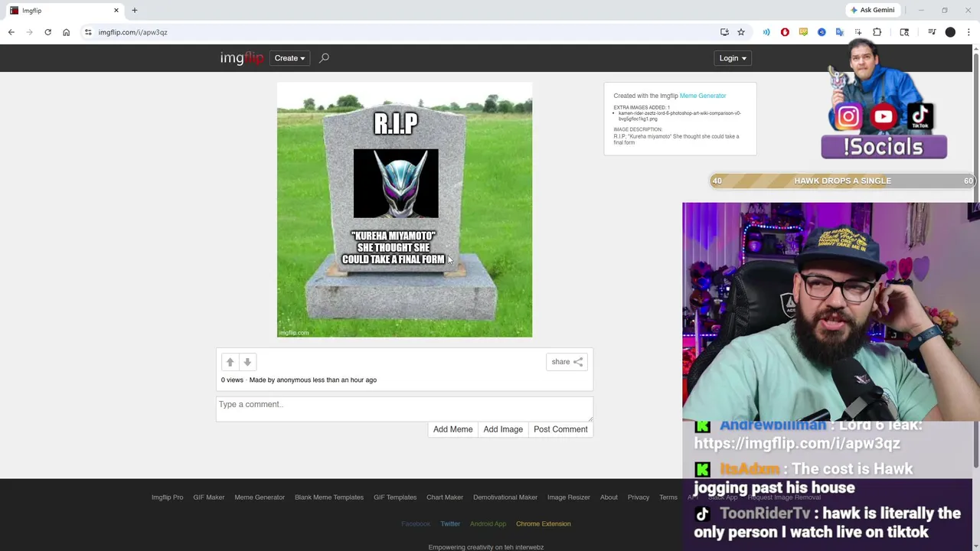This screenshot has width=980, height=551.
Task: Click the screen capture extension icon
Action: click(858, 32)
